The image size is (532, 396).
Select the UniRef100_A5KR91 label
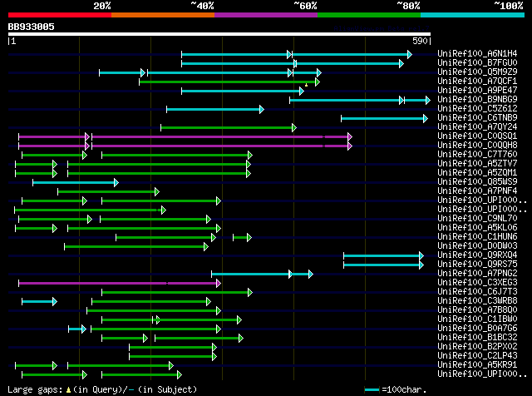click(x=477, y=365)
